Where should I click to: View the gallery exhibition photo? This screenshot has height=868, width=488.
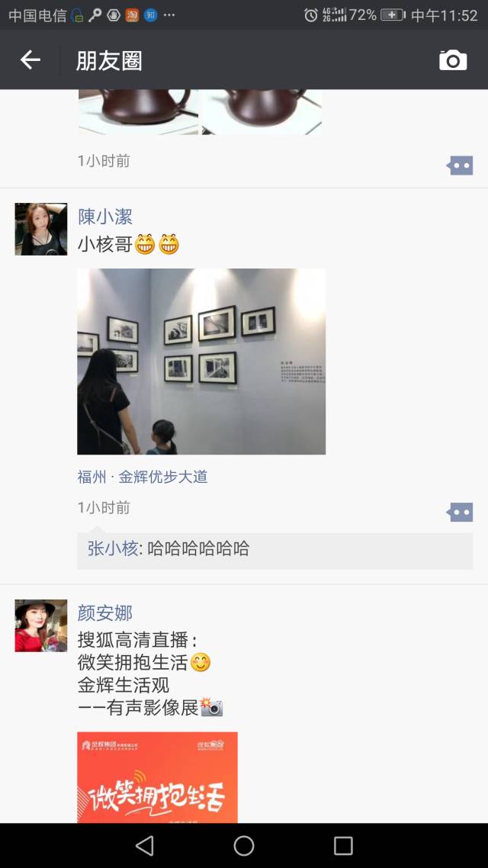(x=201, y=362)
